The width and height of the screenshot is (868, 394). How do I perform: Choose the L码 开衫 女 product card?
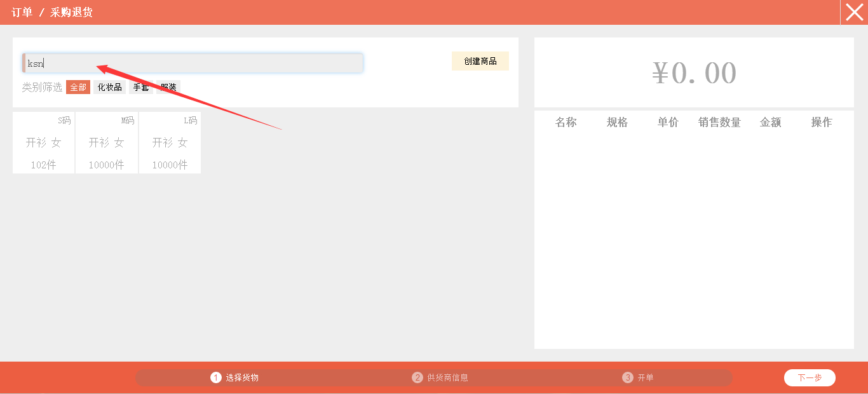(170, 142)
